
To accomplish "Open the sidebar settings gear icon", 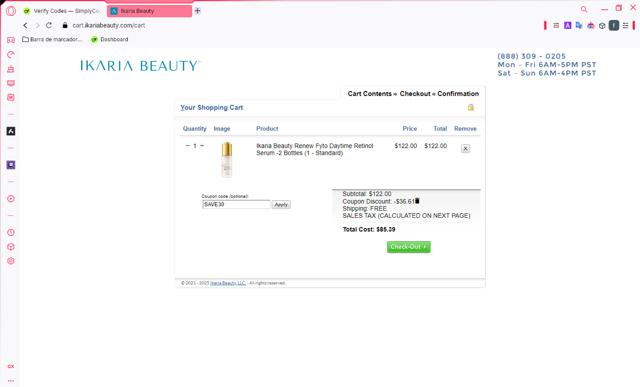I will coord(11,261).
